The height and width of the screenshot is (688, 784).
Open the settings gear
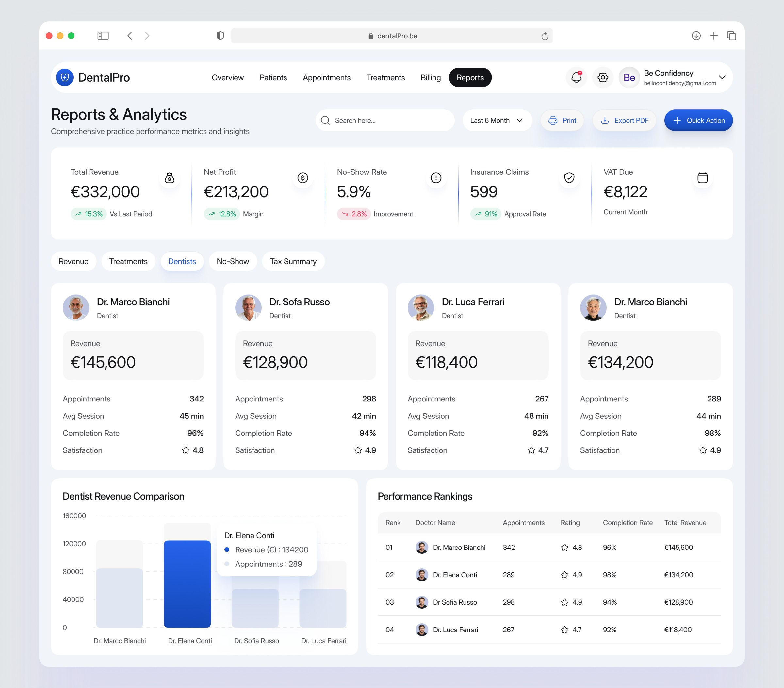tap(603, 77)
